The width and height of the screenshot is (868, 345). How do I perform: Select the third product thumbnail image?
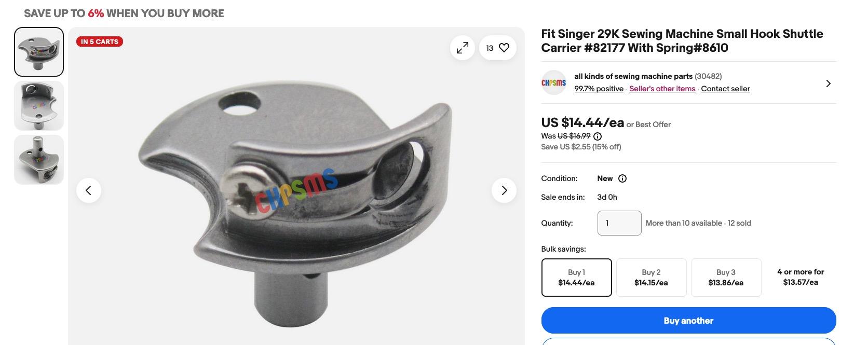[39, 160]
